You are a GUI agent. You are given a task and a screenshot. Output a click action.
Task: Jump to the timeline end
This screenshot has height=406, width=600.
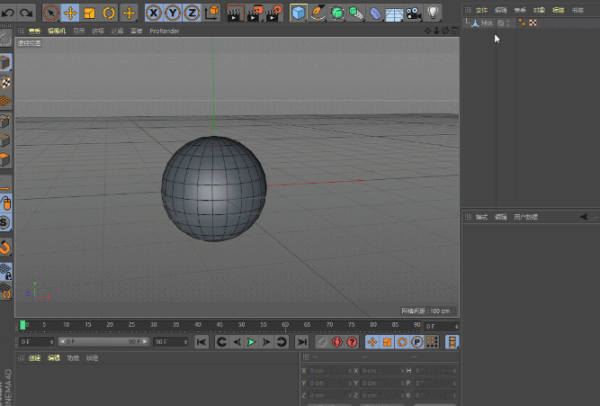click(301, 342)
